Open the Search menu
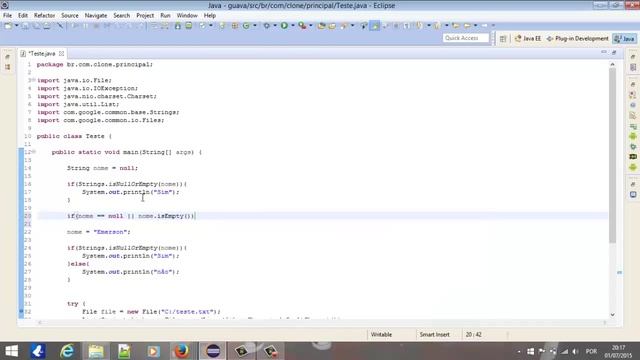640x360 pixels. pos(122,16)
